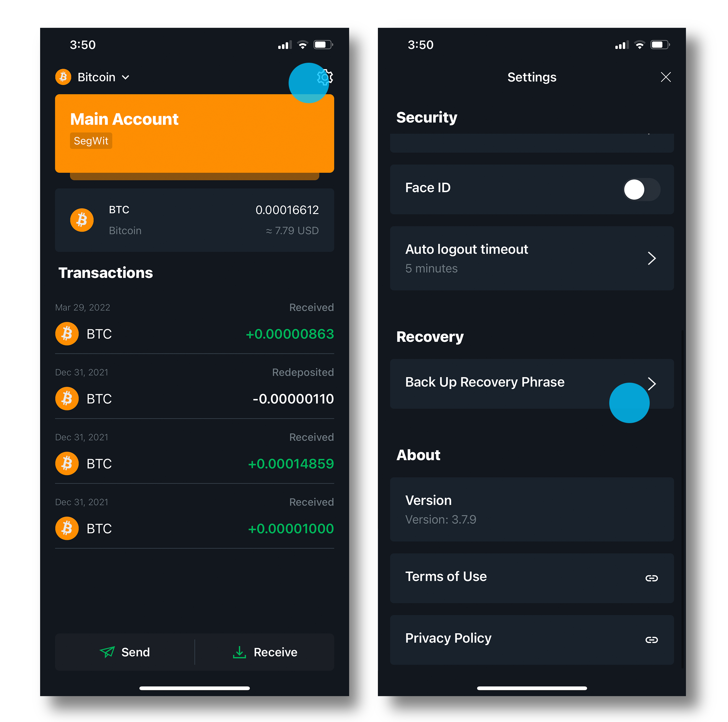Open Back Up Recovery Phrase
This screenshot has width=728, height=722.
click(x=529, y=382)
